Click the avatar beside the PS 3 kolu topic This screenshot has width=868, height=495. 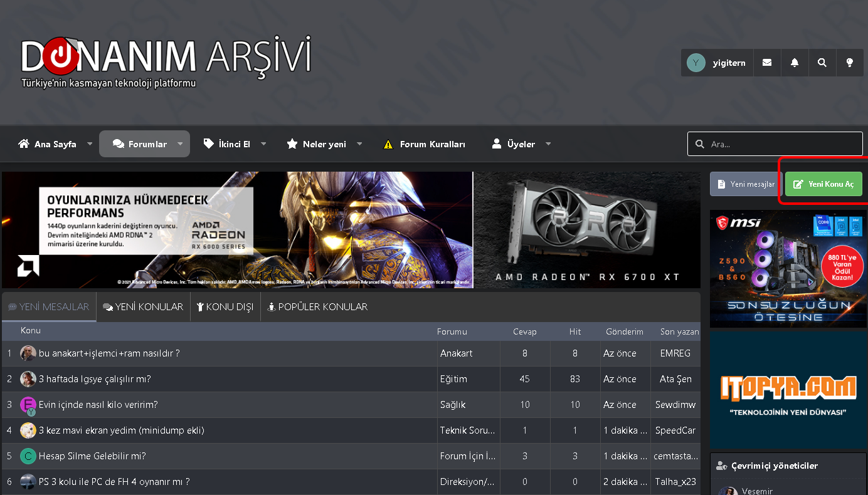[28, 482]
